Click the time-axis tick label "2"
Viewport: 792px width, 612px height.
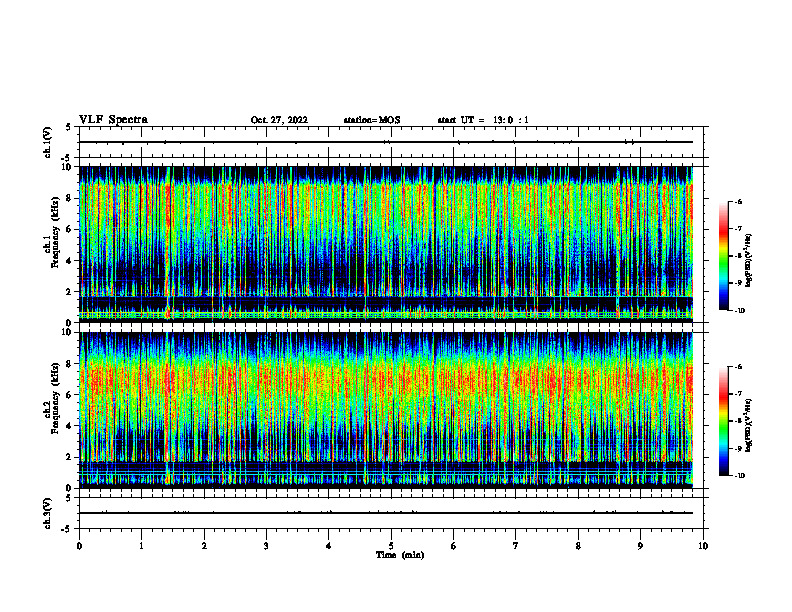click(204, 546)
